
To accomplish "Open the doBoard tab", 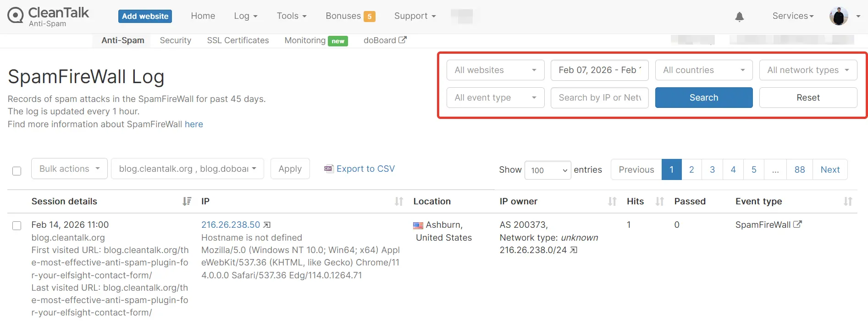I will tap(380, 40).
